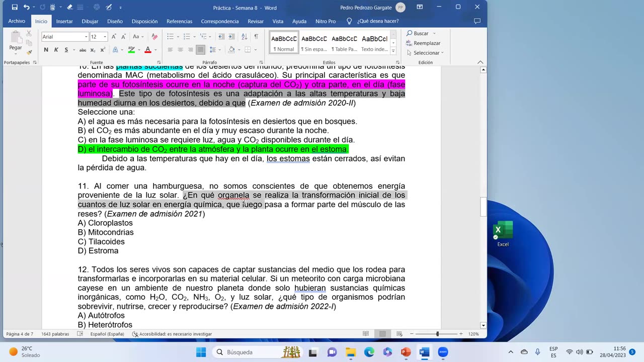This screenshot has width=644, height=362.
Task: Click the Cut scissors icon
Action: tap(29, 33)
